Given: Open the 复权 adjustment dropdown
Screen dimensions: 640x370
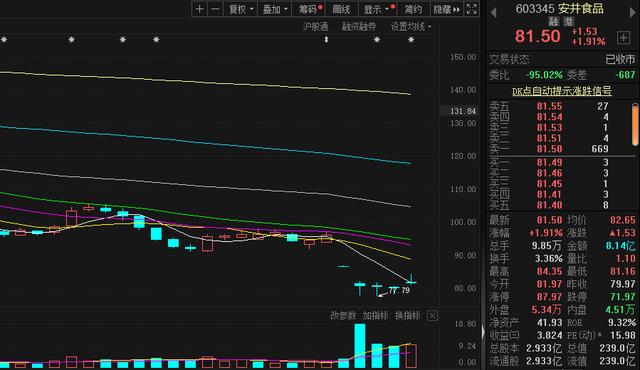Looking at the screenshot, I should click(x=241, y=9).
